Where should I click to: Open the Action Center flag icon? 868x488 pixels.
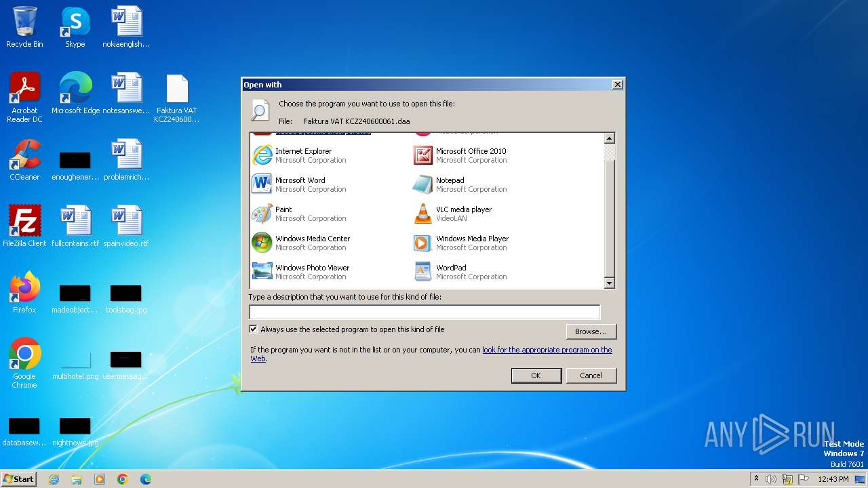pos(804,479)
